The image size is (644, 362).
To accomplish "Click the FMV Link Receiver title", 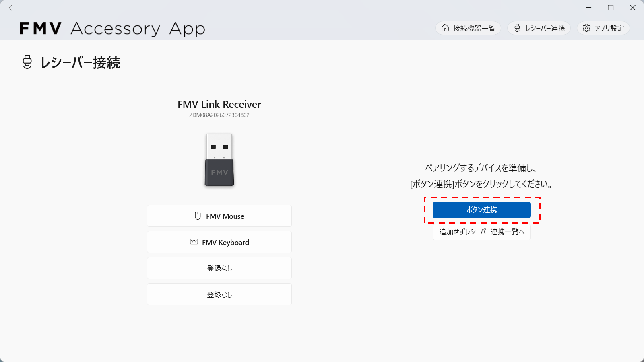I will pos(219,105).
